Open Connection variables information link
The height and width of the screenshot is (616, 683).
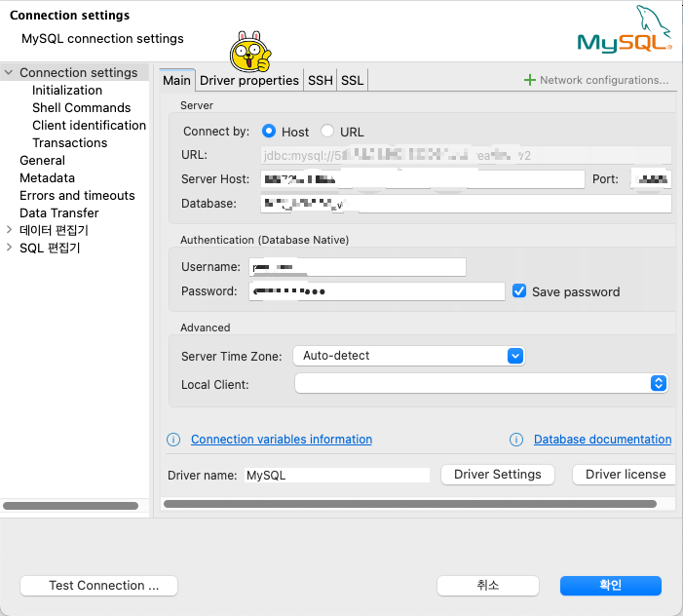pyautogui.click(x=282, y=440)
